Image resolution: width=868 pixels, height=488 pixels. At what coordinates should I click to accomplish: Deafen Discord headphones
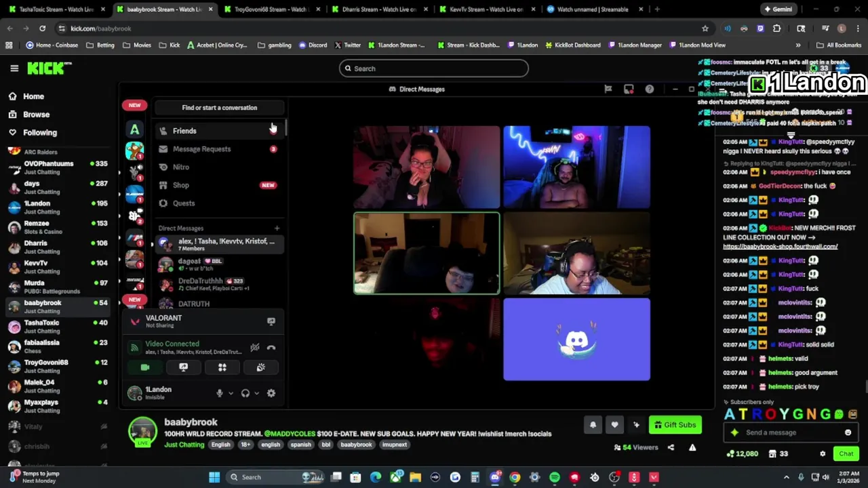click(x=245, y=393)
